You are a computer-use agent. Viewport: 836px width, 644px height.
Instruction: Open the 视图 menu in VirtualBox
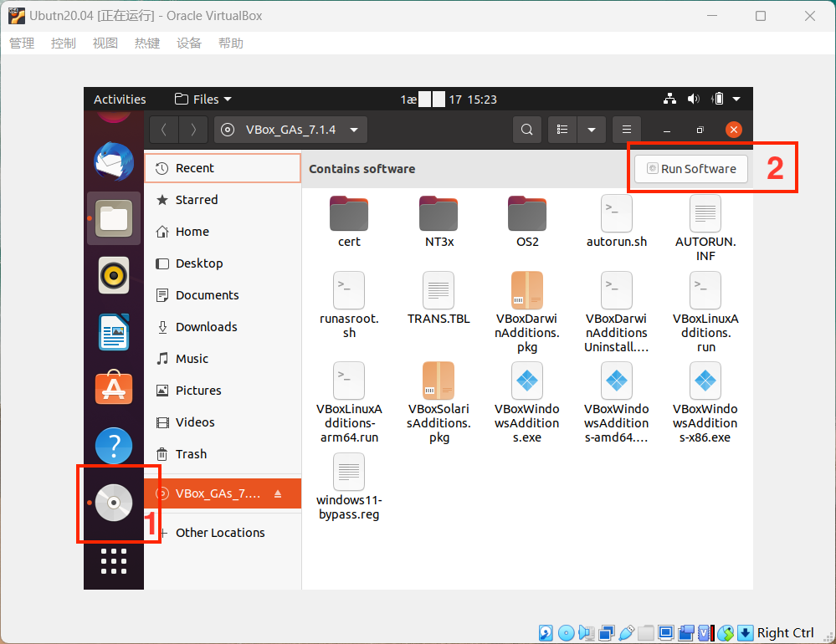(x=105, y=43)
